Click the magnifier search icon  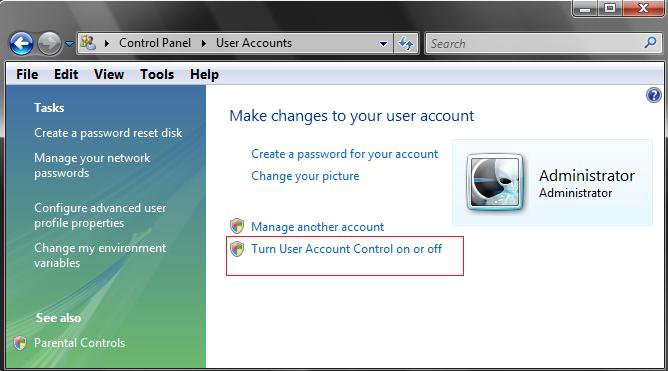click(650, 43)
